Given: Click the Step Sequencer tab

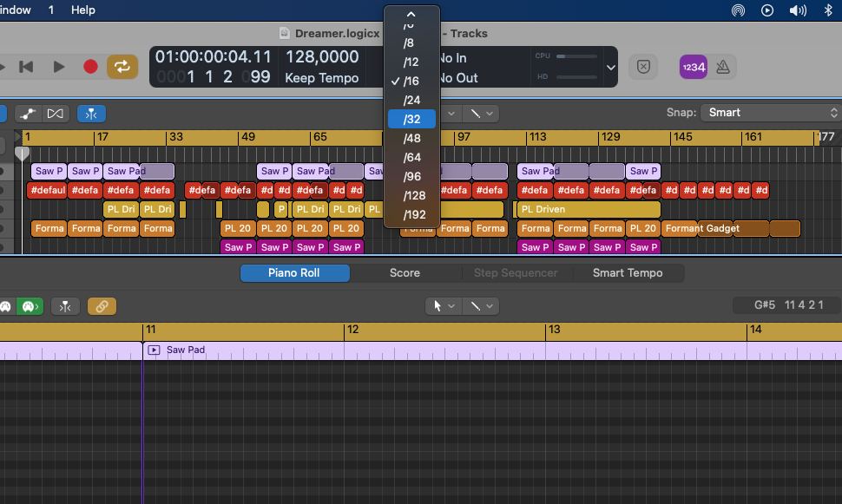Looking at the screenshot, I should pos(516,272).
